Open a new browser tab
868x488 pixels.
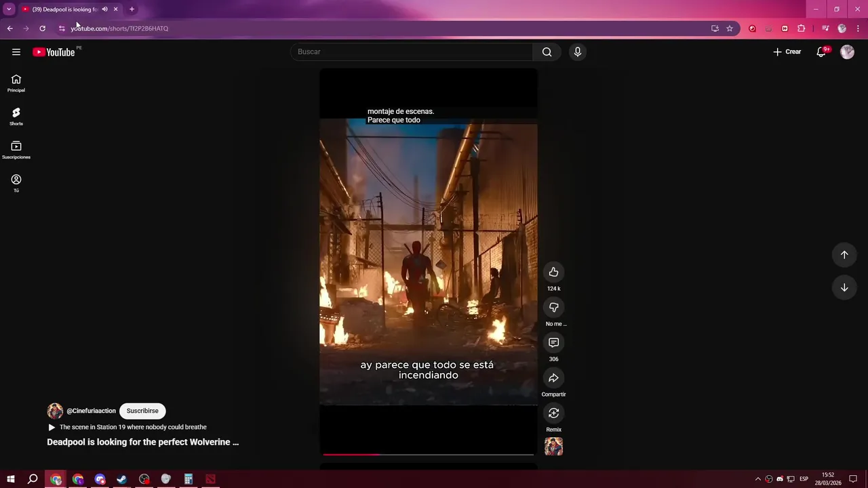[132, 9]
